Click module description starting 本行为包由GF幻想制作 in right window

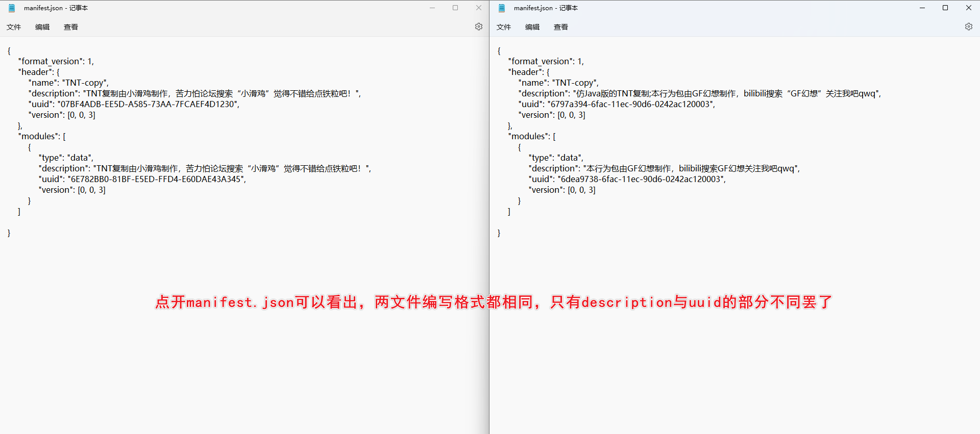click(664, 168)
